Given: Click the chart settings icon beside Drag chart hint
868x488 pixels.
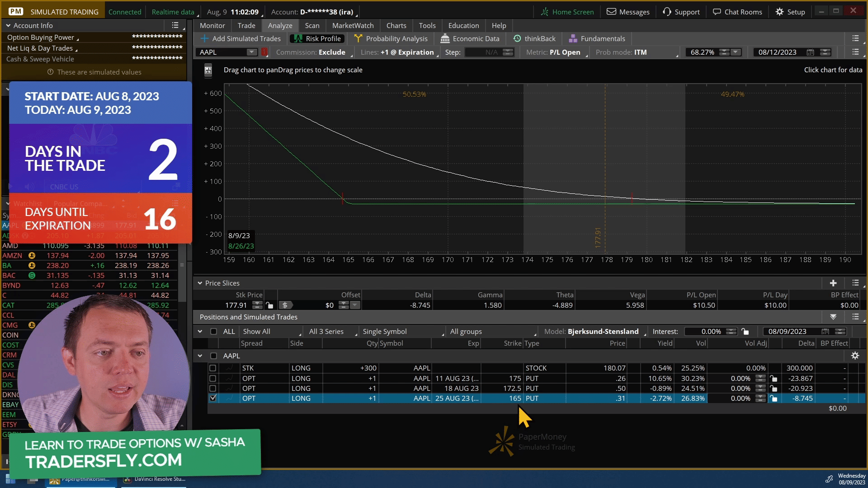Looking at the screenshot, I should [208, 70].
